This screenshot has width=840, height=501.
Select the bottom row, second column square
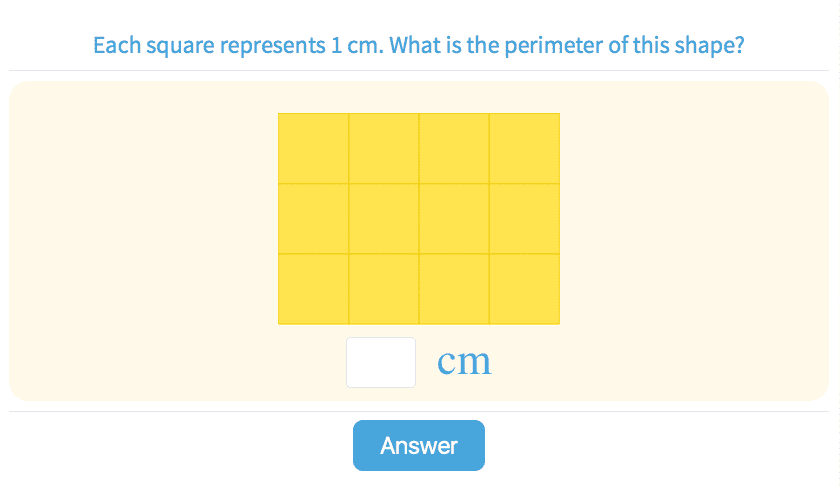pyautogui.click(x=384, y=289)
